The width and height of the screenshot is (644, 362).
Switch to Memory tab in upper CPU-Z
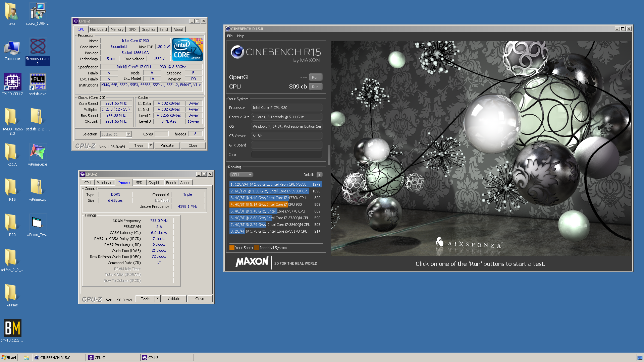[x=117, y=29]
